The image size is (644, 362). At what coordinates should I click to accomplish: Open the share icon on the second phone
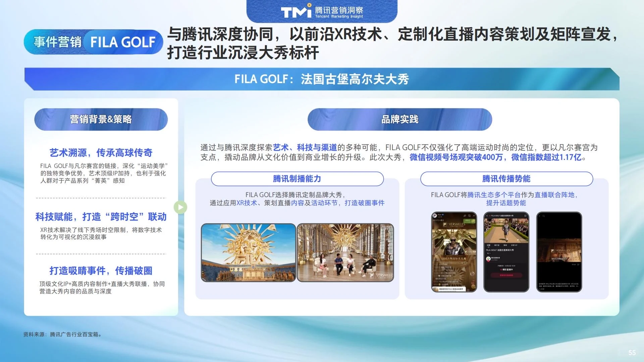point(526,216)
